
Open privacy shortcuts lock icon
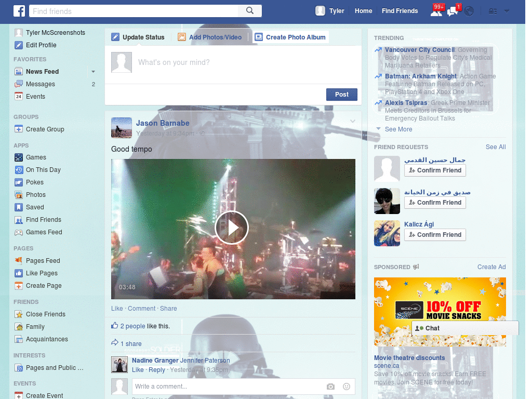(493, 11)
